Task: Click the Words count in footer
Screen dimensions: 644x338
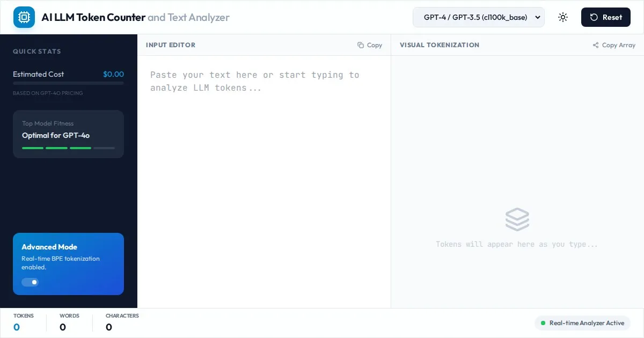Action: tap(63, 327)
